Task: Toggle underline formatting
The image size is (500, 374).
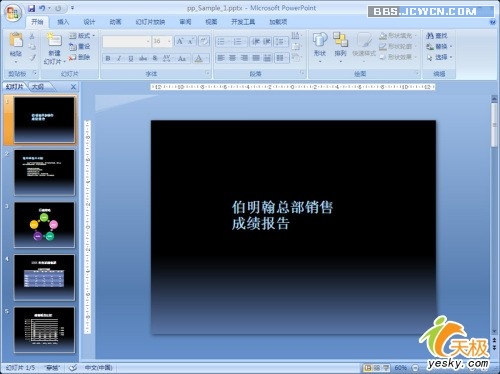Action: tap(131, 58)
